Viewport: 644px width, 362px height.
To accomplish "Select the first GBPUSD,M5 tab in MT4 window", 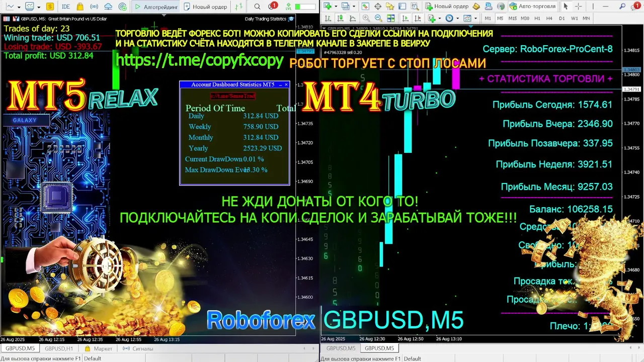I will [341, 348].
